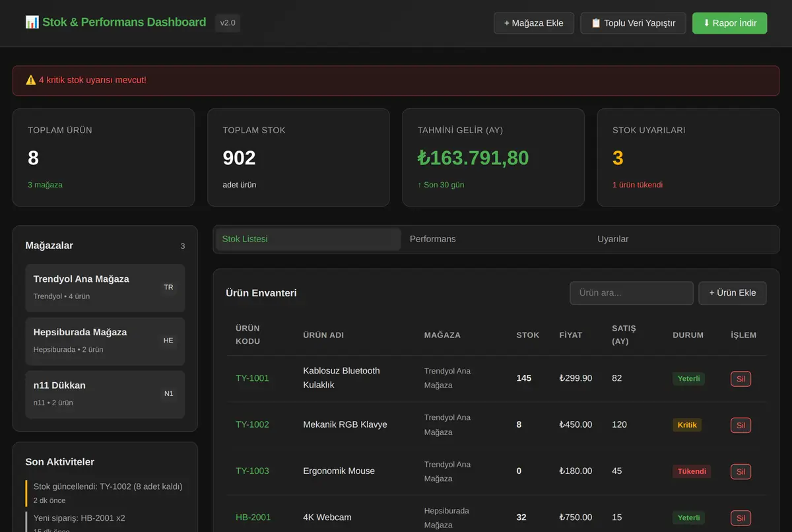Screen dimensions: 792x532
Task: Open Toplu Veri Yapıştır dialog
Action: pos(633,23)
